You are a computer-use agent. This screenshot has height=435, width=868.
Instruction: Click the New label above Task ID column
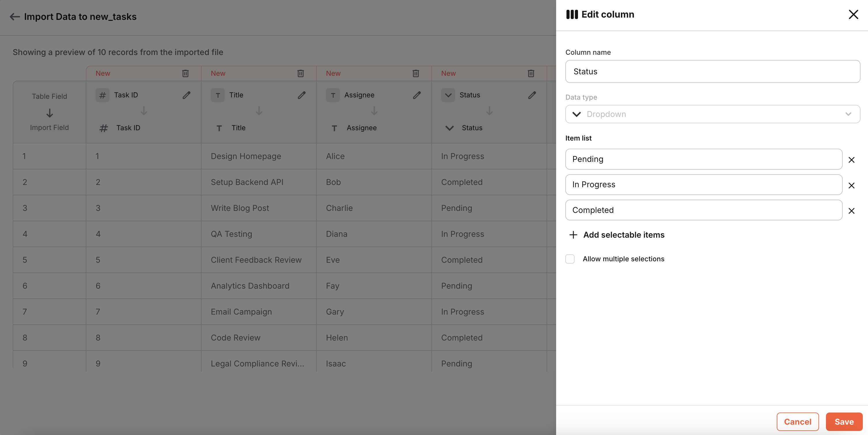click(x=103, y=73)
